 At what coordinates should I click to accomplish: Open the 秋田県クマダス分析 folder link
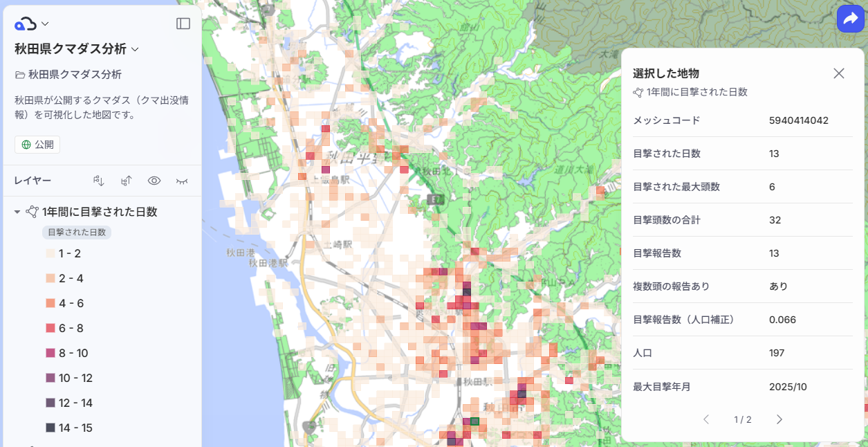(x=68, y=75)
